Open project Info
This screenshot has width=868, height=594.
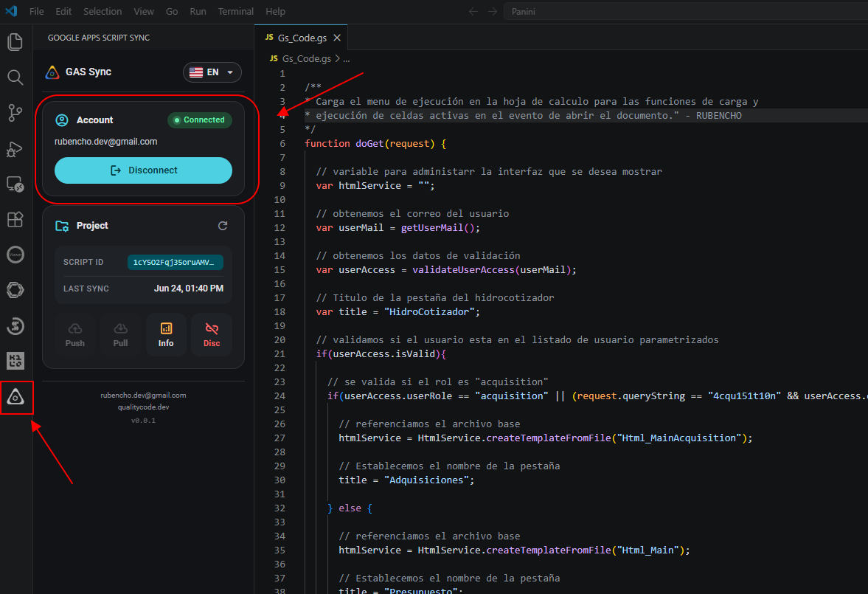click(166, 335)
